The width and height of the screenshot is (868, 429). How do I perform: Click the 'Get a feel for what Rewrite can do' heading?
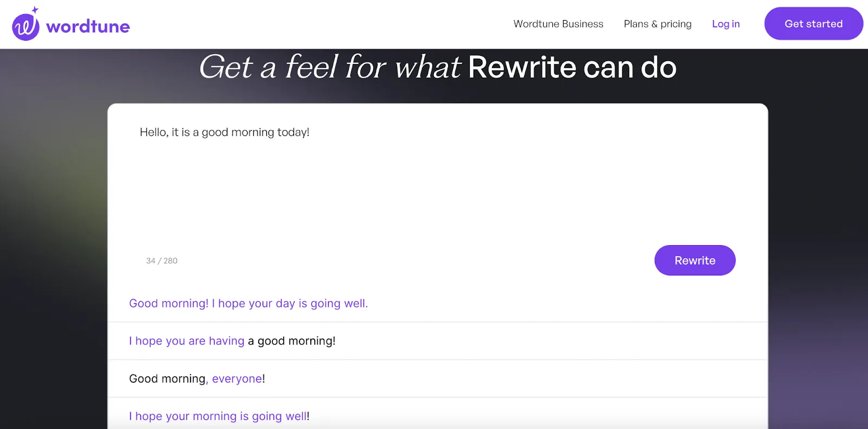438,67
